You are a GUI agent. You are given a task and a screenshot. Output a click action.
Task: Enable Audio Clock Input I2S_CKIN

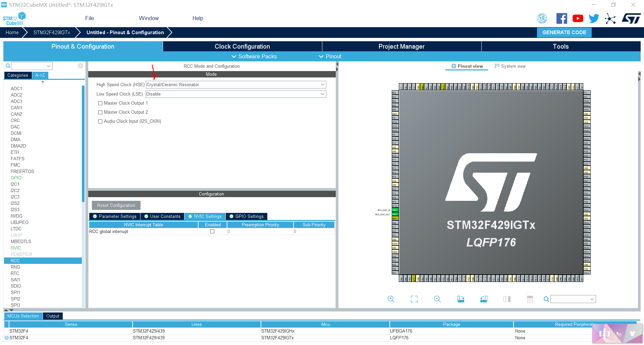tap(100, 121)
